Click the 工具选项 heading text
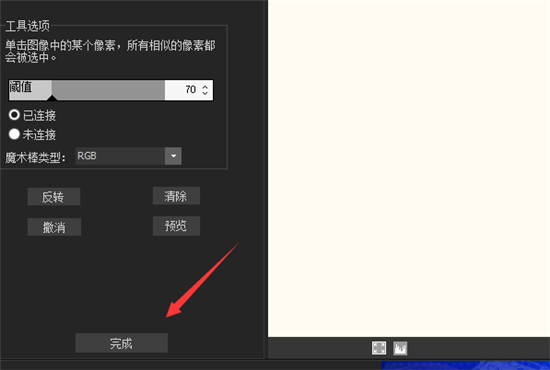The width and height of the screenshot is (550, 370). tap(28, 26)
